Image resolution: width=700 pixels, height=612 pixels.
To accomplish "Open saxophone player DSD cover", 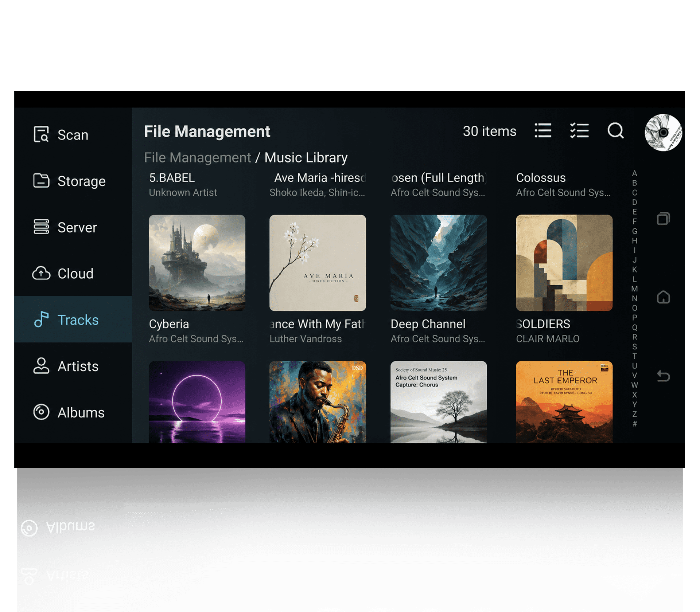I will tap(318, 402).
